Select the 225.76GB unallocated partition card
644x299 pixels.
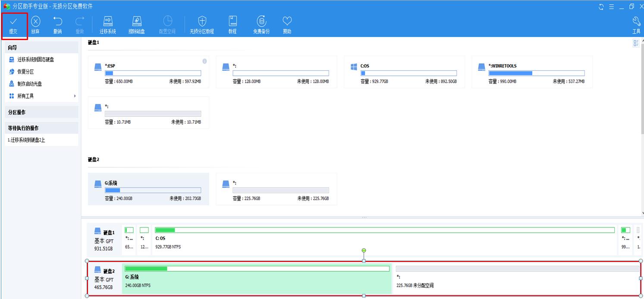click(x=276, y=189)
